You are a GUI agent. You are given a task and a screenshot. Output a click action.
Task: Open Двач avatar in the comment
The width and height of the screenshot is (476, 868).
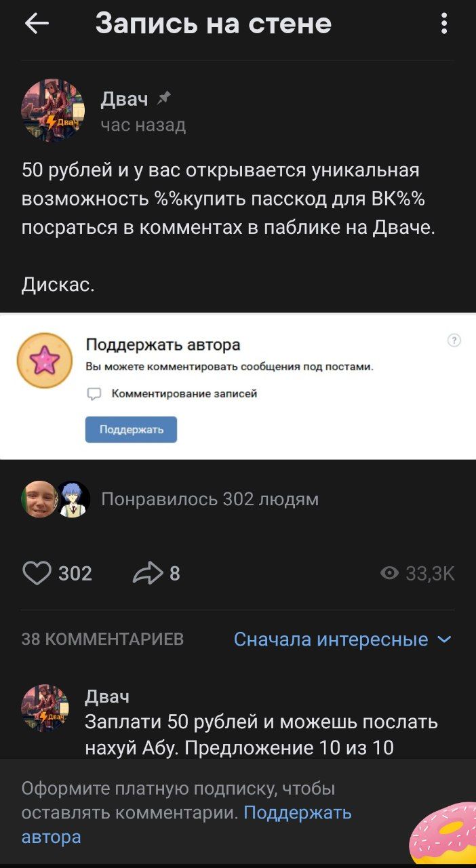point(45,707)
